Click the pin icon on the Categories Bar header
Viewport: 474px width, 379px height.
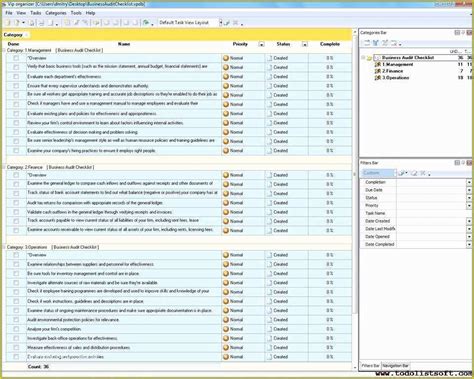pos(463,32)
